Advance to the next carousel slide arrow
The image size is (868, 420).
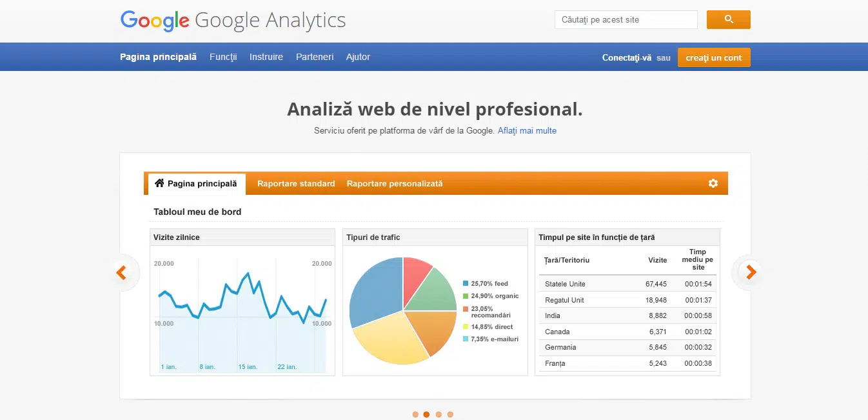(x=750, y=272)
